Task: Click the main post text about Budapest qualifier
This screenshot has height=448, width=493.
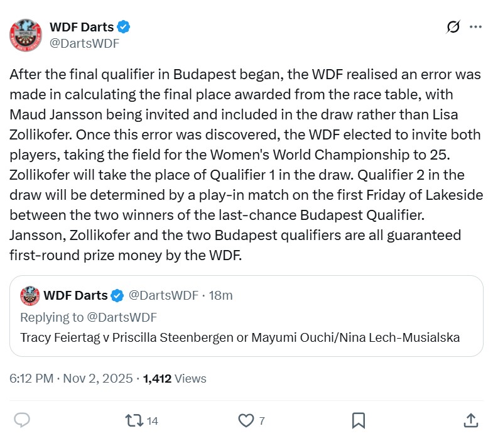Action: tap(245, 165)
